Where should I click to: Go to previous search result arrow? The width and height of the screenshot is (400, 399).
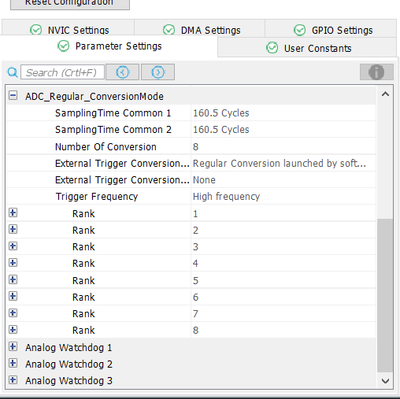point(122,72)
